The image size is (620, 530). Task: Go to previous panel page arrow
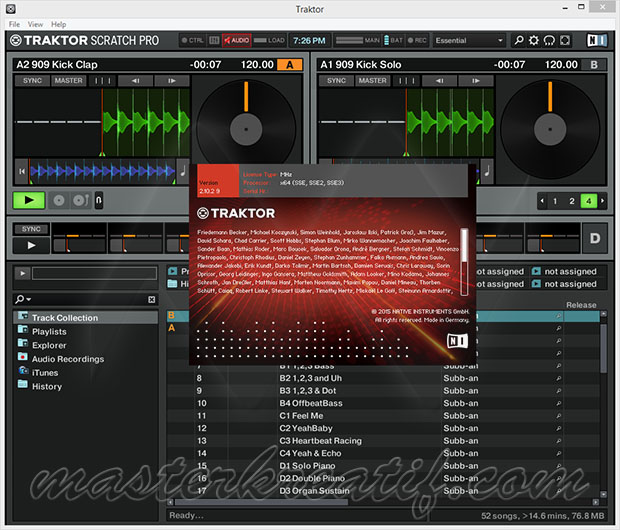[542, 201]
